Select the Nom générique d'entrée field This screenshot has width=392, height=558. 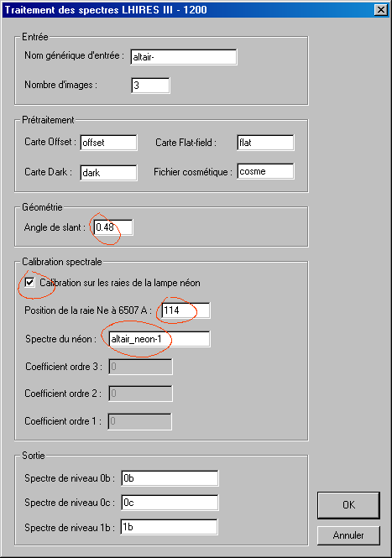pos(184,57)
